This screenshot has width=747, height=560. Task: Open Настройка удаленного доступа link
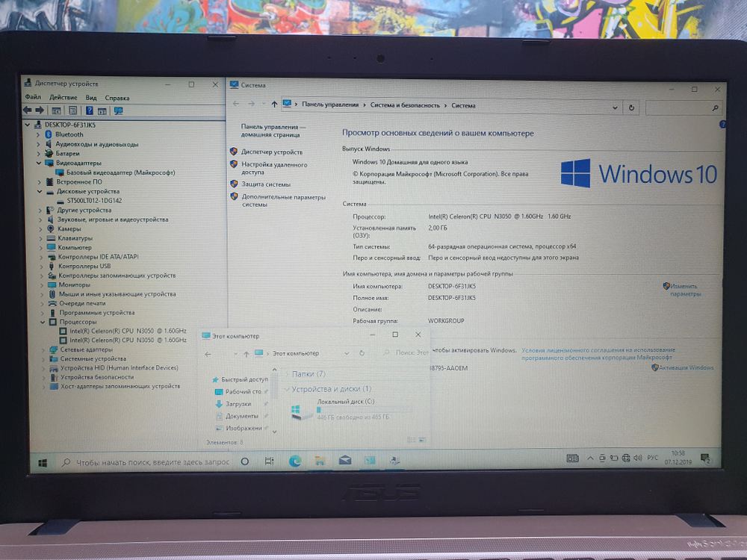tap(274, 168)
